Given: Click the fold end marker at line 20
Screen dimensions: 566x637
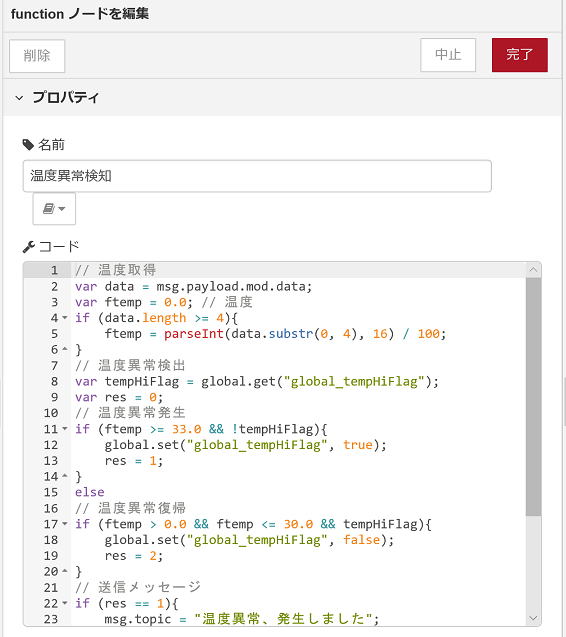Looking at the screenshot, I should point(65,571).
